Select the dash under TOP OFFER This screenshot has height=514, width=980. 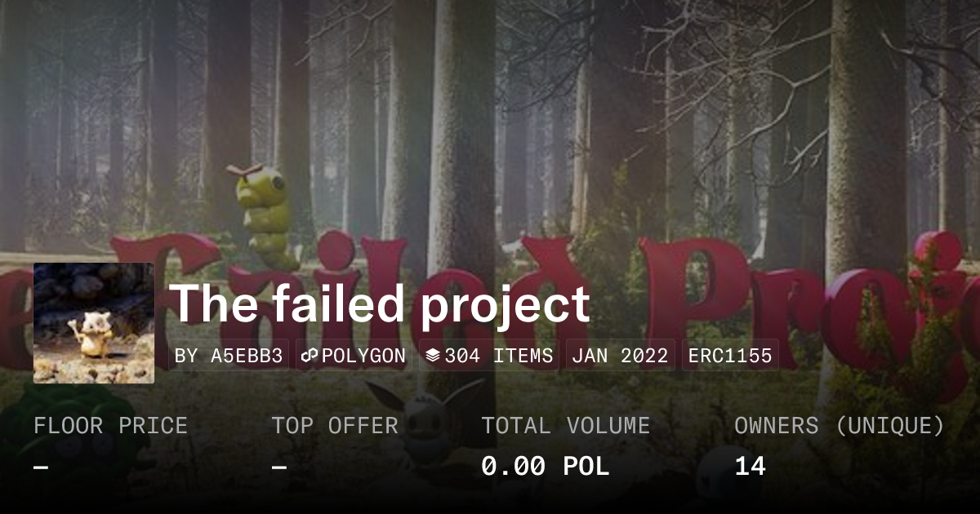click(279, 467)
